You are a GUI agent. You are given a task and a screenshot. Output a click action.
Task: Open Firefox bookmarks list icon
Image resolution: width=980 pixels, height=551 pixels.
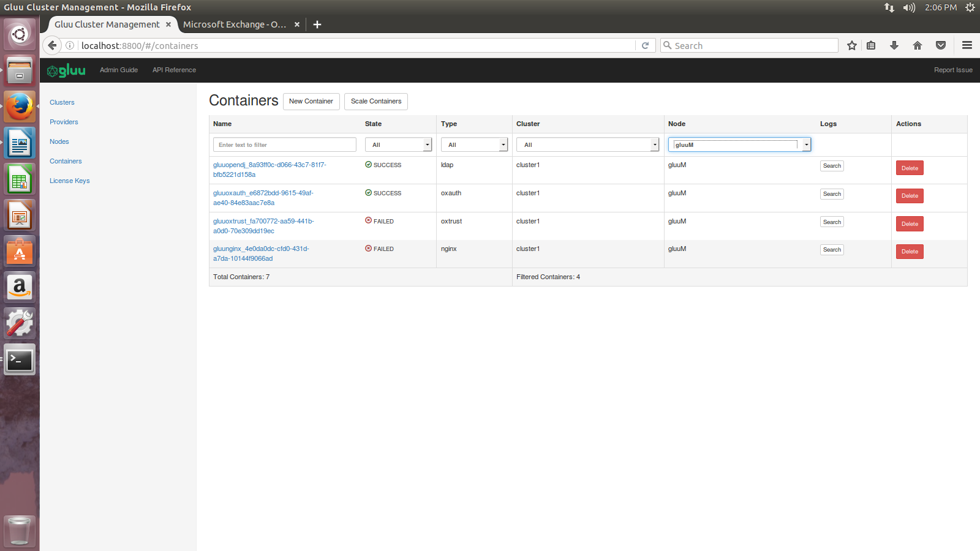pos(871,45)
